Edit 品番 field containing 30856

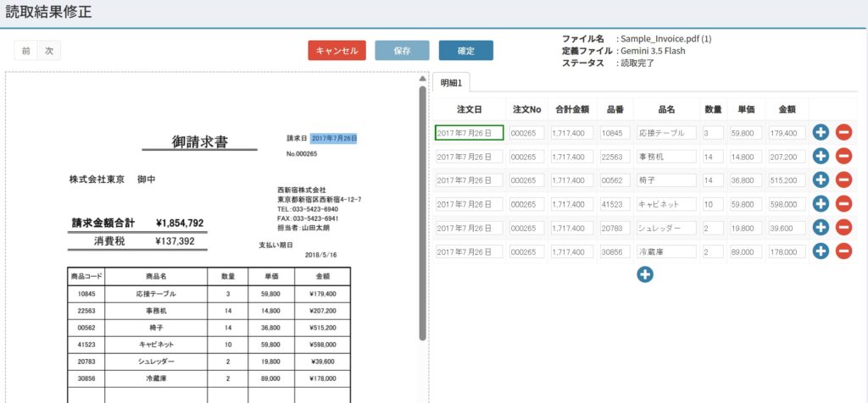click(x=615, y=251)
